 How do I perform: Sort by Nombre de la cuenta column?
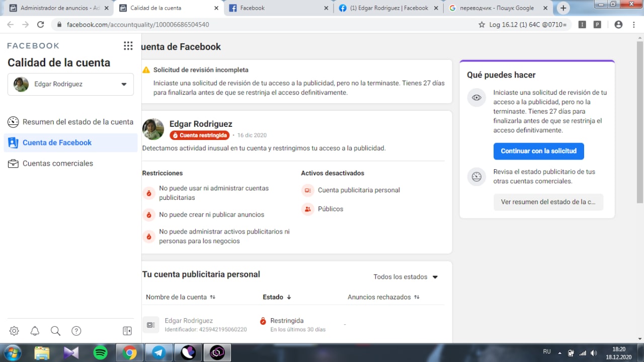coord(181,297)
